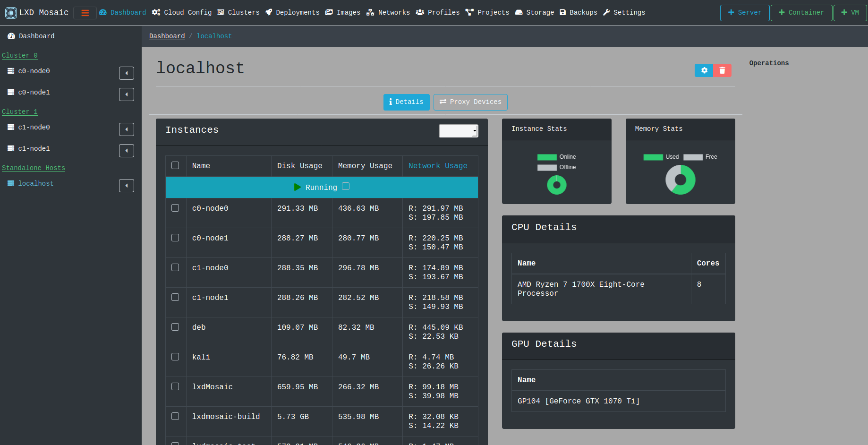This screenshot has width=868, height=445.
Task: Click the red delete host icon
Action: (x=722, y=70)
